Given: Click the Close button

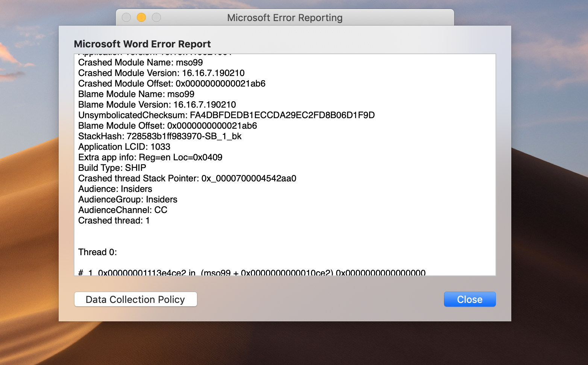Looking at the screenshot, I should click(x=470, y=299).
